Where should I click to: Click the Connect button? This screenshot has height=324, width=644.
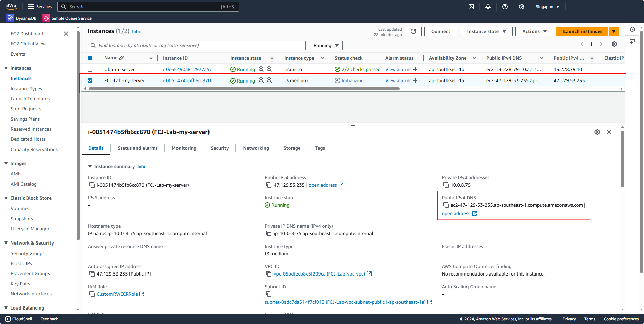(x=441, y=31)
